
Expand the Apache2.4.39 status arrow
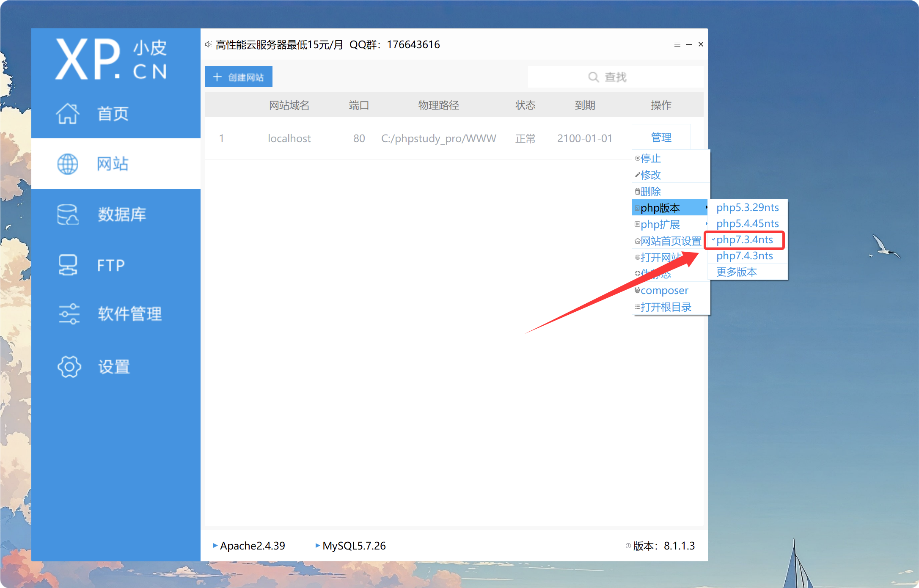pyautogui.click(x=215, y=546)
